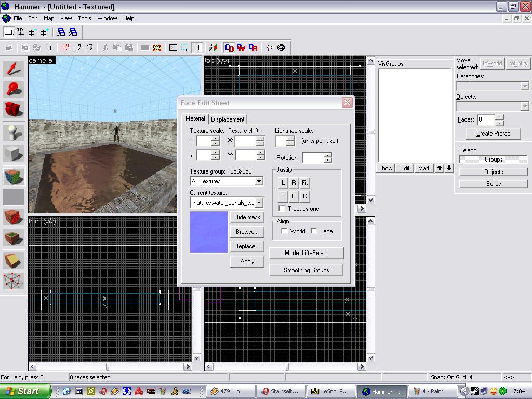Toggle the ignore groups 'ig' button
This screenshot has height=399, width=532.
pyautogui.click(x=49, y=47)
